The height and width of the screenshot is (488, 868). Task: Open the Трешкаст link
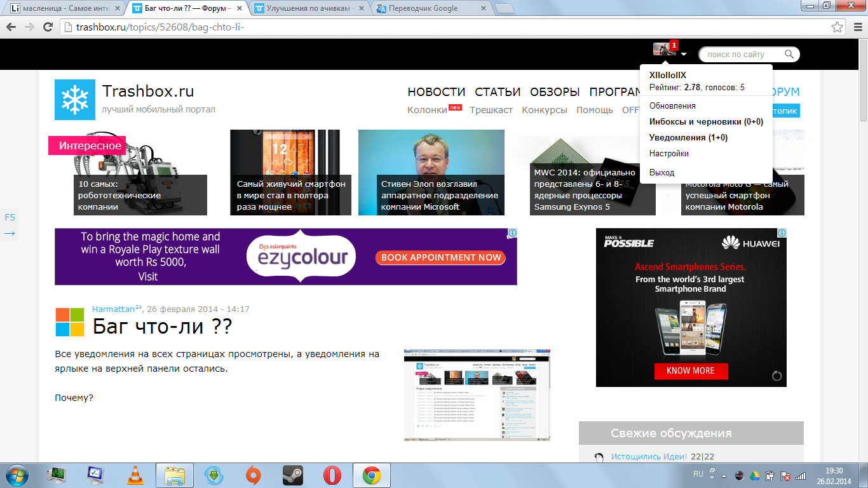click(491, 110)
